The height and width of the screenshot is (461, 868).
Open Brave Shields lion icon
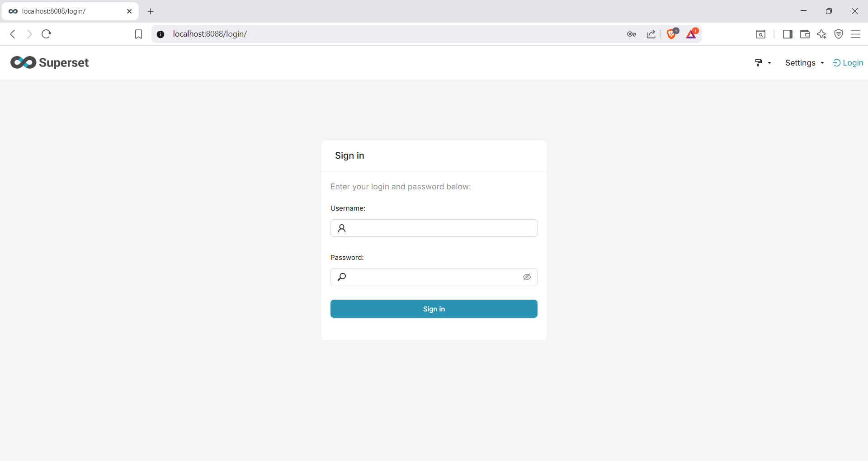coord(672,33)
